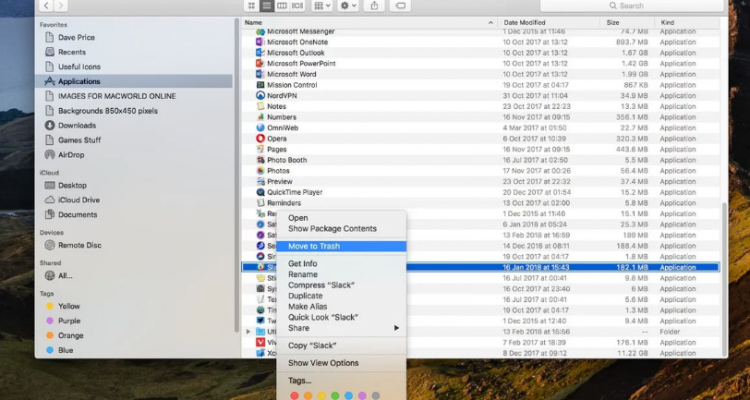750x400 pixels.
Task: Select the QuickTime Player icon
Action: pos(260,192)
